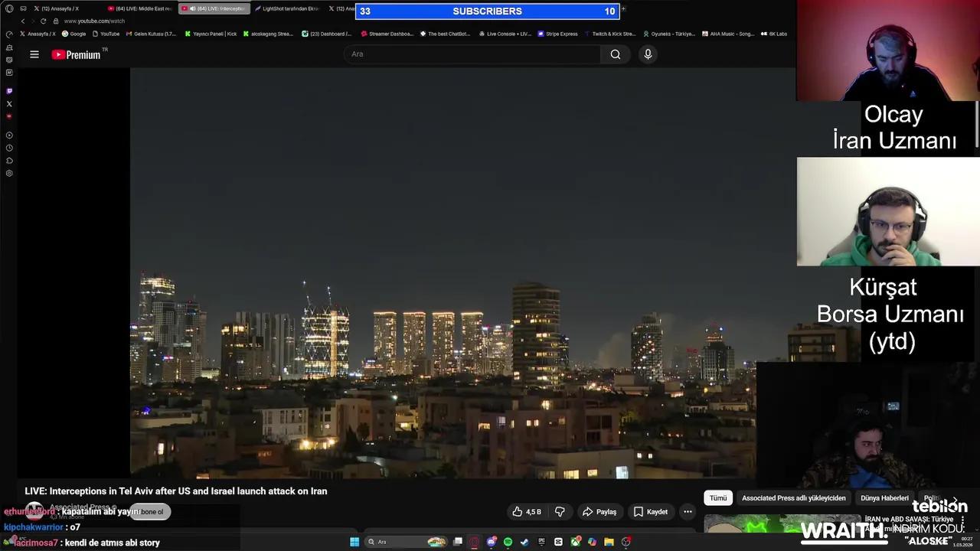Switch to 'LIVE: Middle East' tab
The width and height of the screenshot is (980, 551).
pyautogui.click(x=140, y=8)
